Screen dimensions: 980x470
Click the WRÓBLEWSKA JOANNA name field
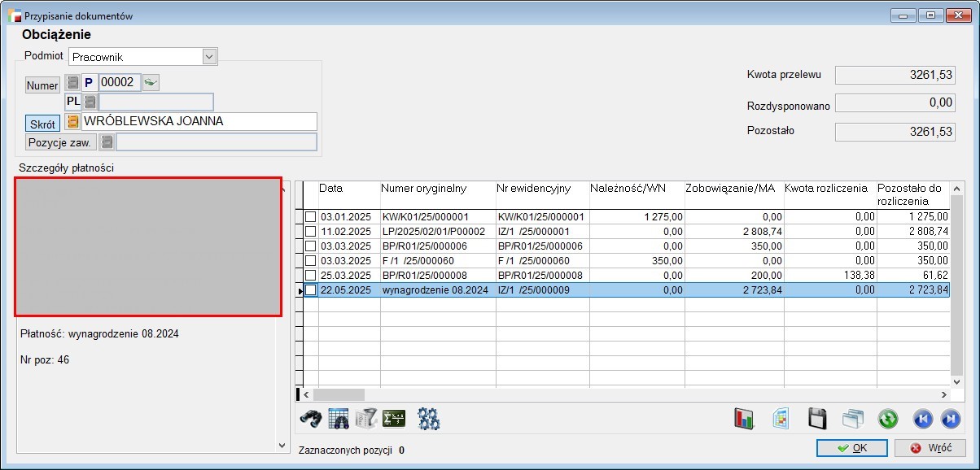pos(199,121)
